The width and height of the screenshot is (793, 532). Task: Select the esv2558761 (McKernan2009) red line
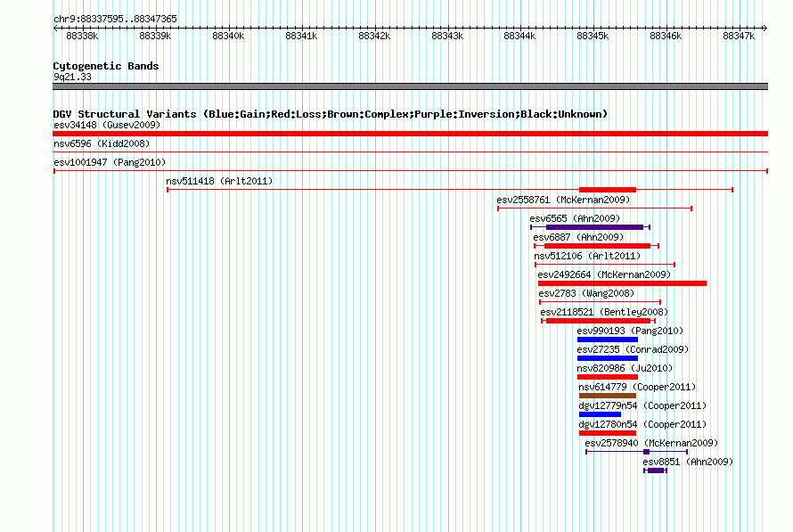pyautogui.click(x=595, y=209)
